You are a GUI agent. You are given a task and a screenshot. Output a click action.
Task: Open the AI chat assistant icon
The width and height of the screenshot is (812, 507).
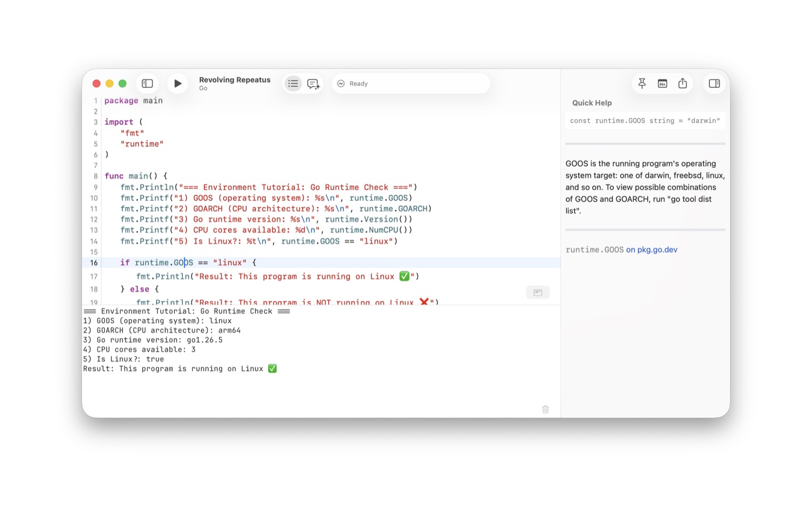tap(313, 84)
